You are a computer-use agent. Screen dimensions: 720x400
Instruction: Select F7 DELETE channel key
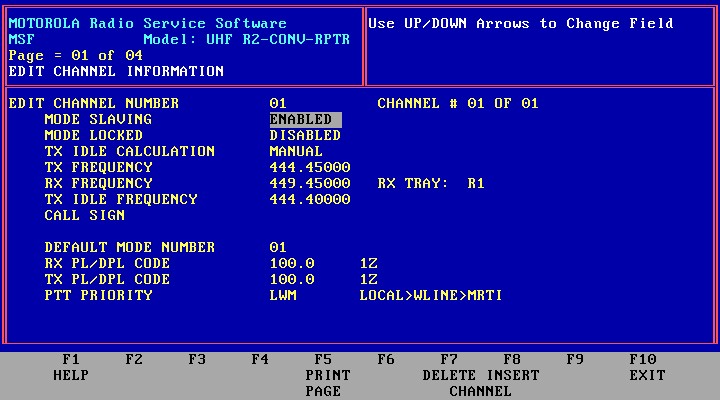point(449,367)
